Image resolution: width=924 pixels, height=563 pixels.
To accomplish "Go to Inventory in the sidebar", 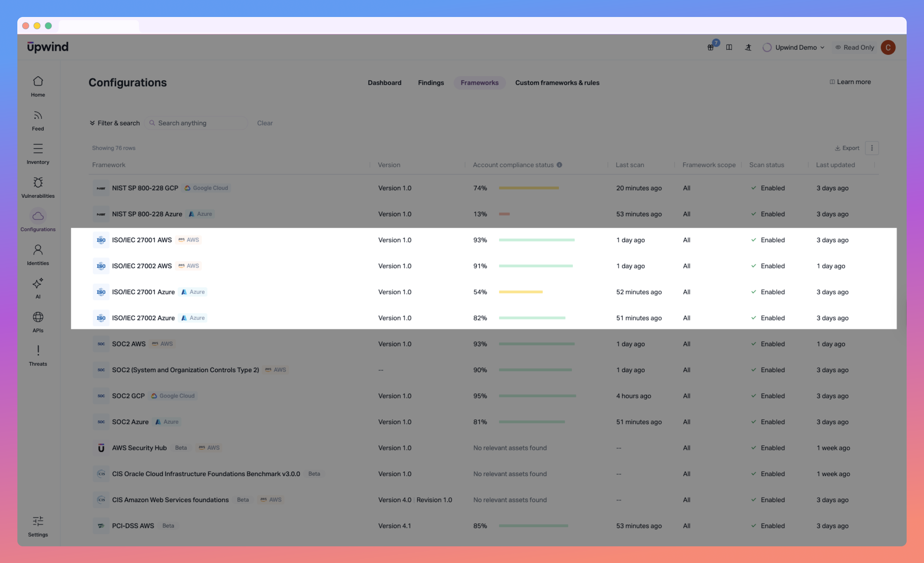I will coord(38,149).
